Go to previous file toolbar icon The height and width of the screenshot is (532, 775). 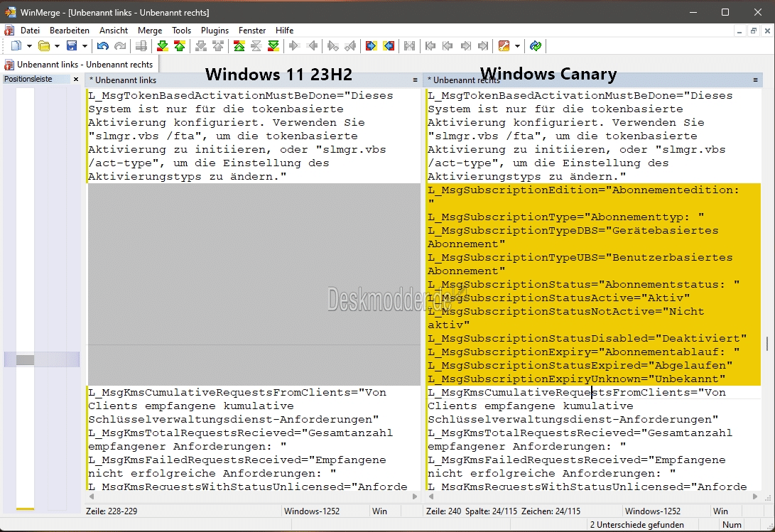click(x=448, y=46)
